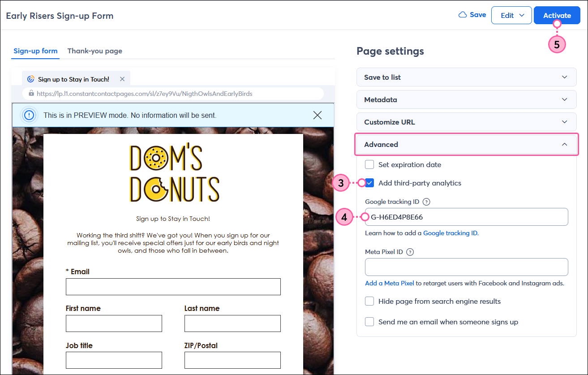The height and width of the screenshot is (375, 588).
Task: Click the preview info icon
Action: [29, 115]
